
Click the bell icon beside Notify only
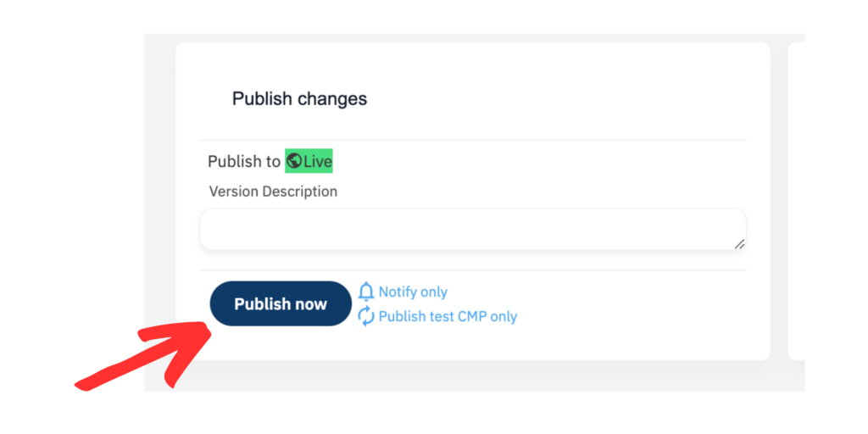[366, 292]
